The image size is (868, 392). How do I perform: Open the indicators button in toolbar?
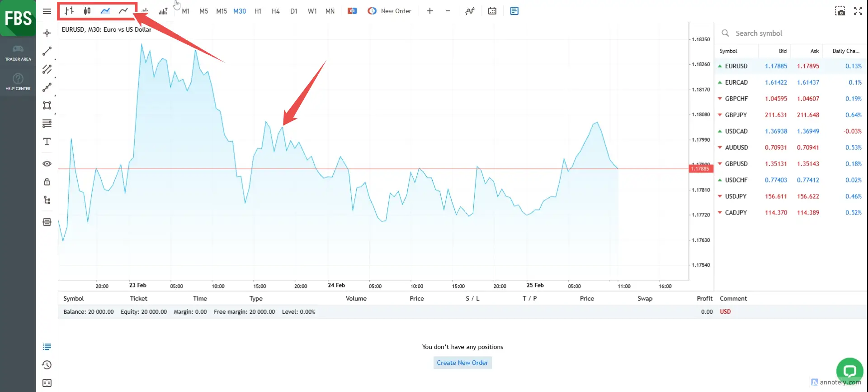pyautogui.click(x=470, y=11)
